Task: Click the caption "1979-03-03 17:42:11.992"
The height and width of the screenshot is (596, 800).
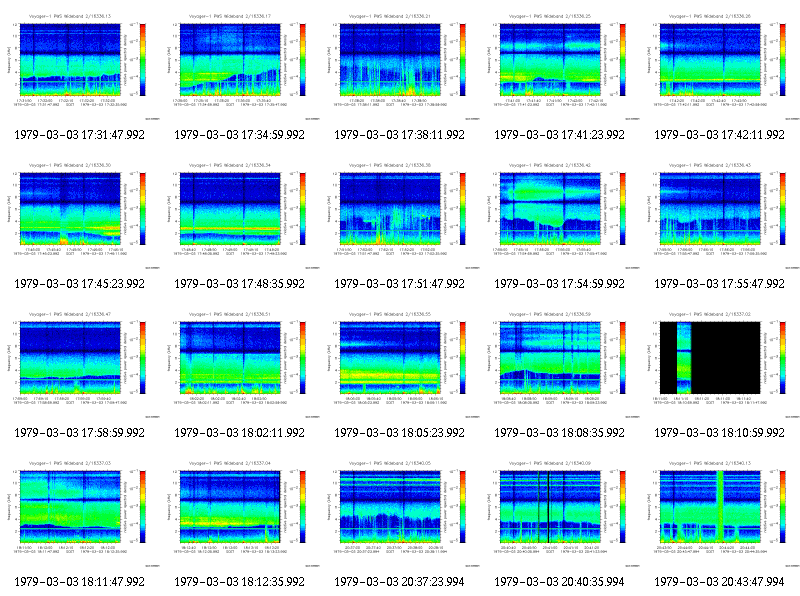Action: click(719, 135)
